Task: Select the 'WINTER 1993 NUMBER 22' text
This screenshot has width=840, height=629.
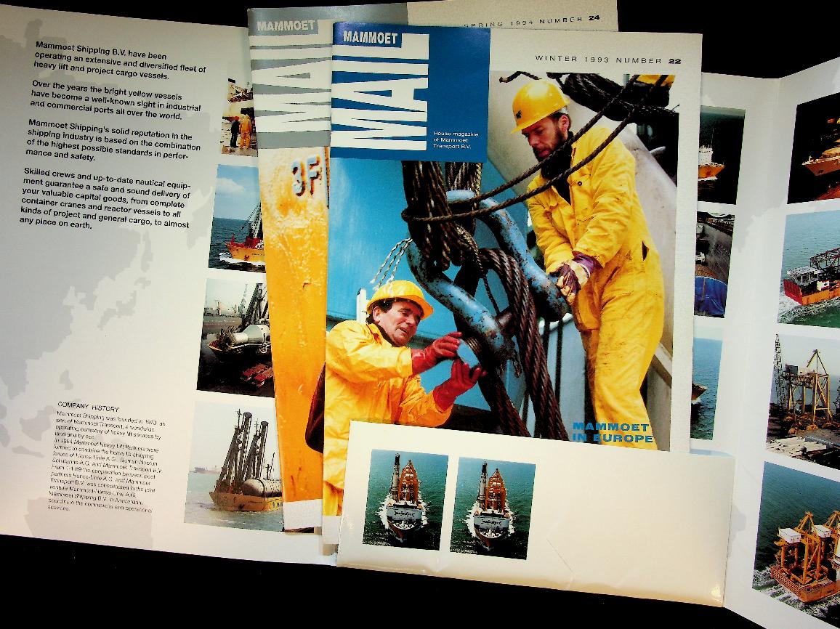Action: pyautogui.click(x=598, y=60)
